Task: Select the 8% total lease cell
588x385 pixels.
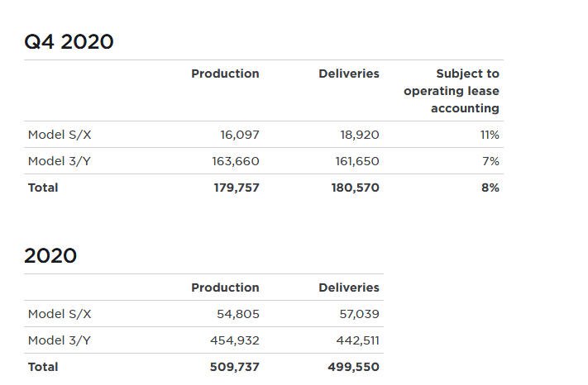Action: [490, 188]
